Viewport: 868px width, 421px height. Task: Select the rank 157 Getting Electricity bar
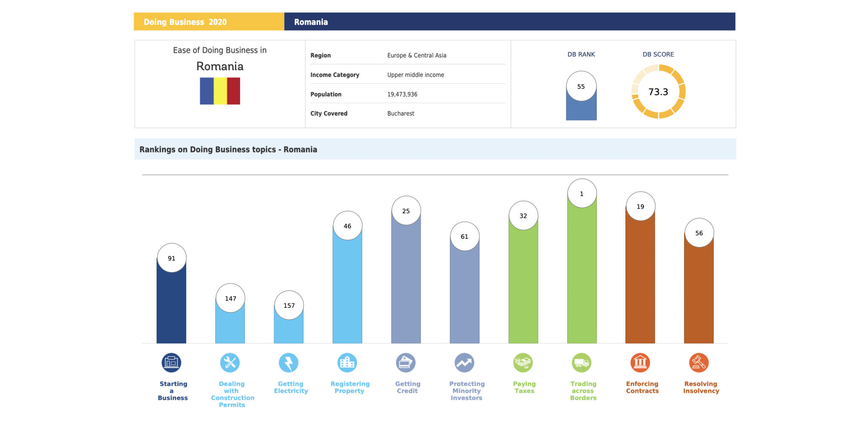(288, 328)
